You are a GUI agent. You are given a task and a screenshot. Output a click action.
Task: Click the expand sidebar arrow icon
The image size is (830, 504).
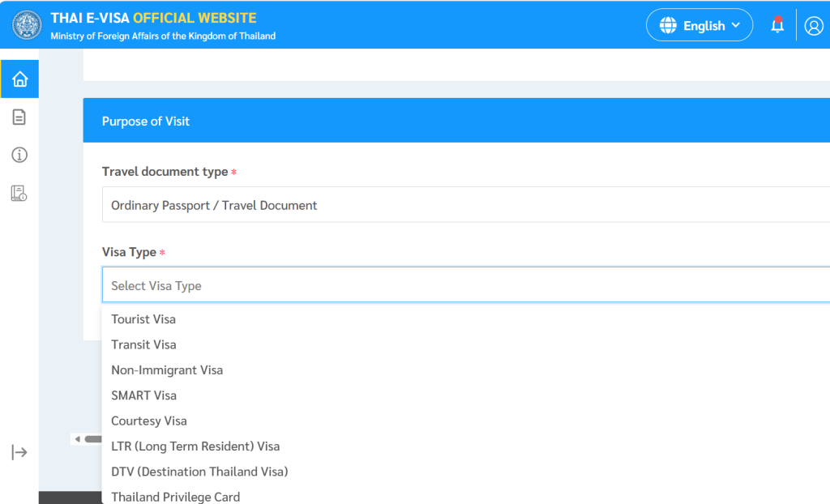[x=19, y=452]
